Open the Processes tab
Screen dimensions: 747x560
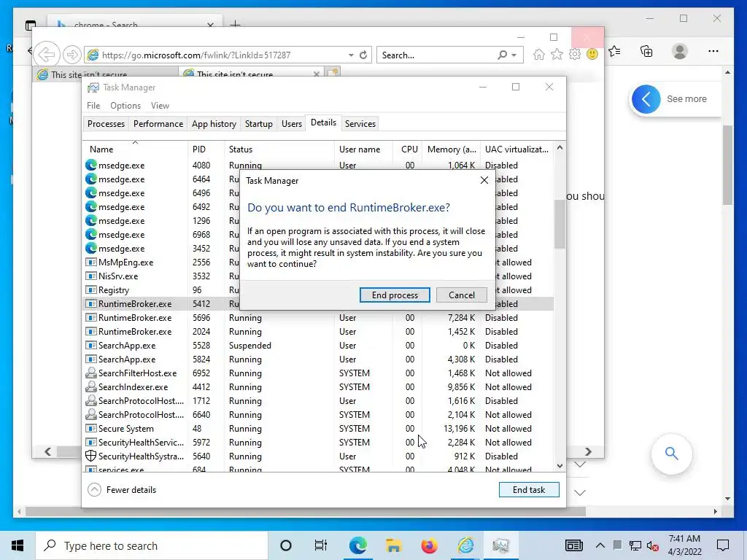pos(106,124)
